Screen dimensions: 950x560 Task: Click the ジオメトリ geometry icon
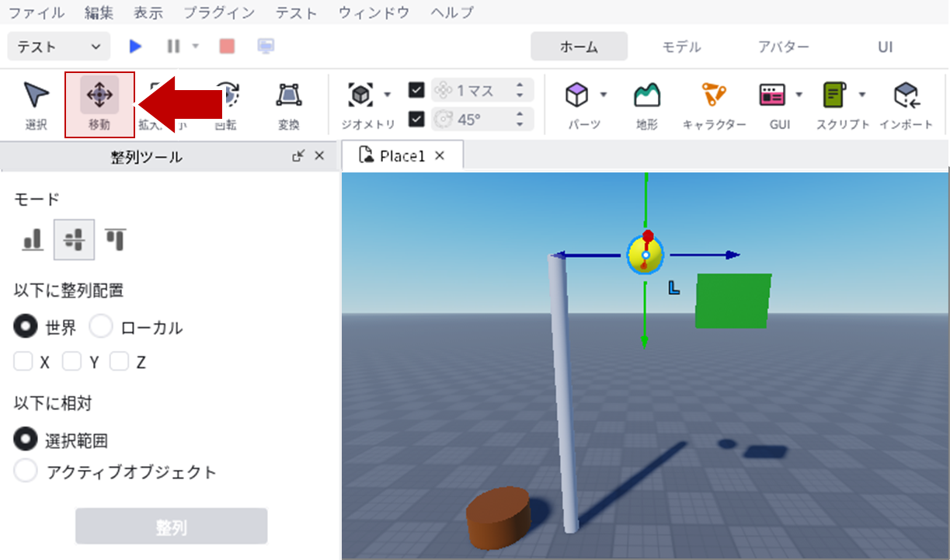click(361, 95)
